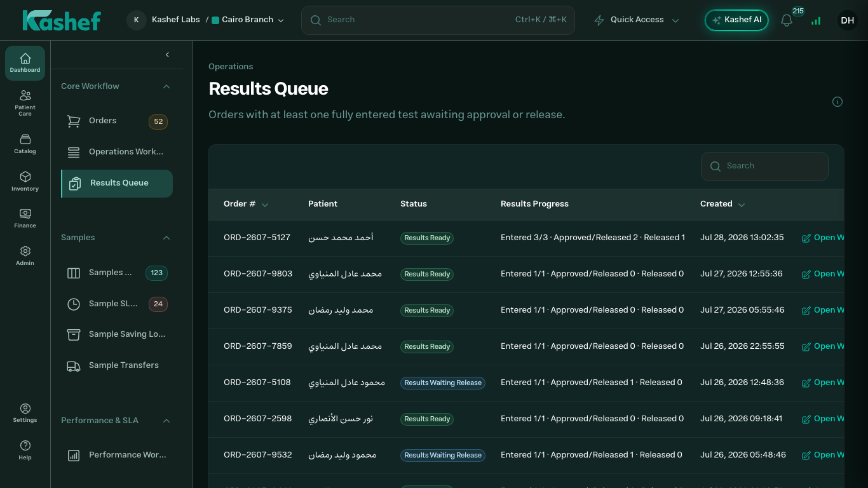Open workspace link for ORD-2607-9375
This screenshot has height=488, width=868.
pos(824,310)
